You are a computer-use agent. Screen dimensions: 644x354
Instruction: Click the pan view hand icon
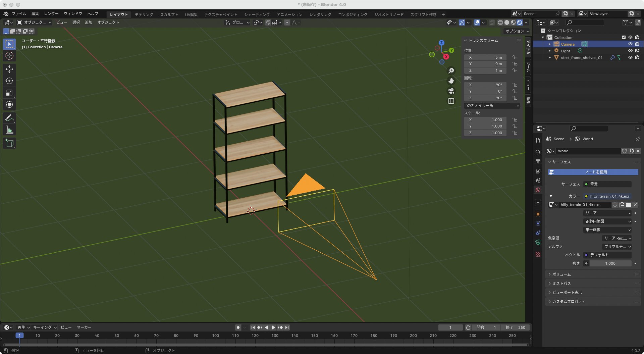click(451, 81)
